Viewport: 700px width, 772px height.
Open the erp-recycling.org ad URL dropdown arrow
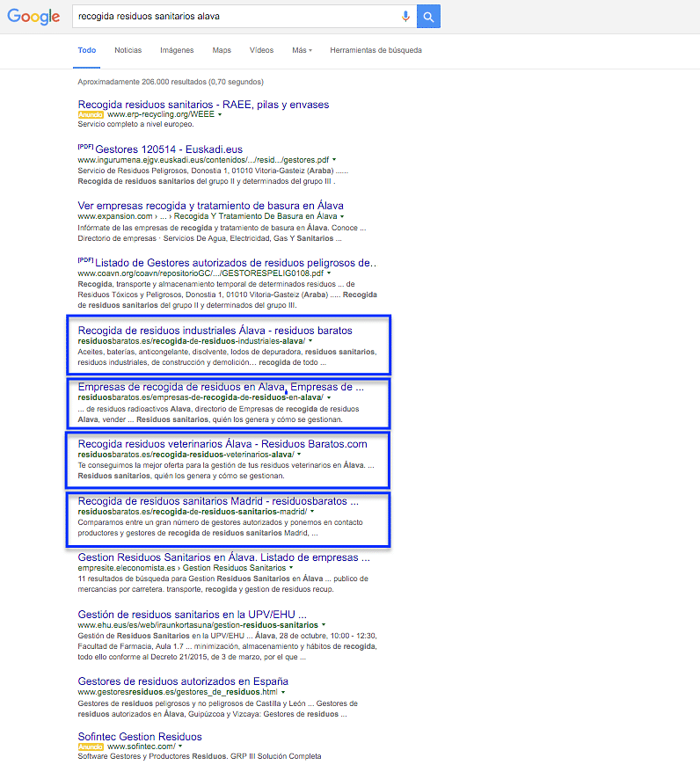pyautogui.click(x=220, y=115)
